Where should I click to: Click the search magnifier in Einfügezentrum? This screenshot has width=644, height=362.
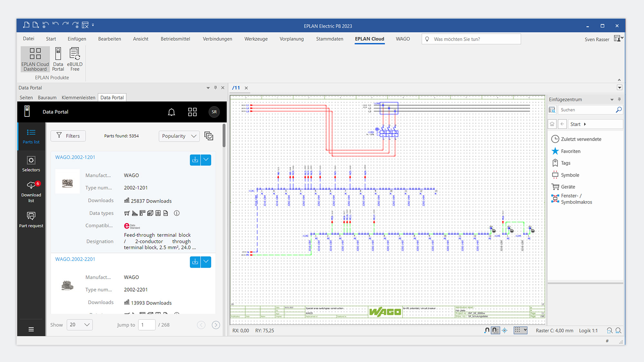[619, 110]
